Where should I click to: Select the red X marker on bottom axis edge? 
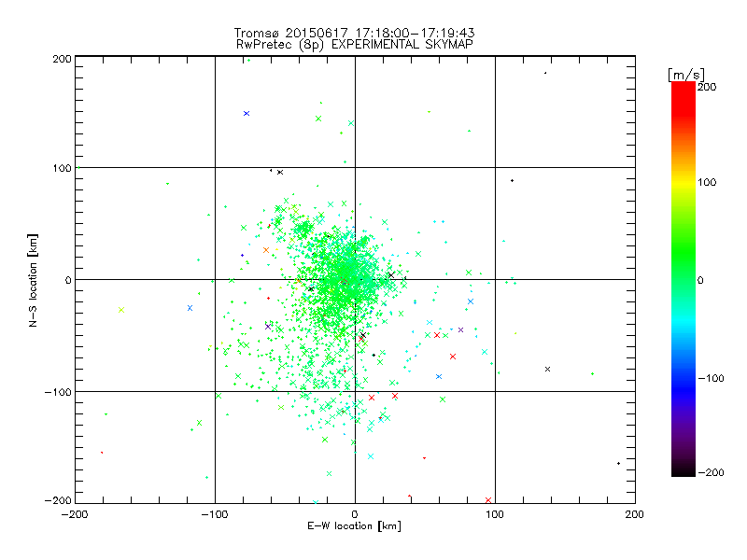click(487, 500)
